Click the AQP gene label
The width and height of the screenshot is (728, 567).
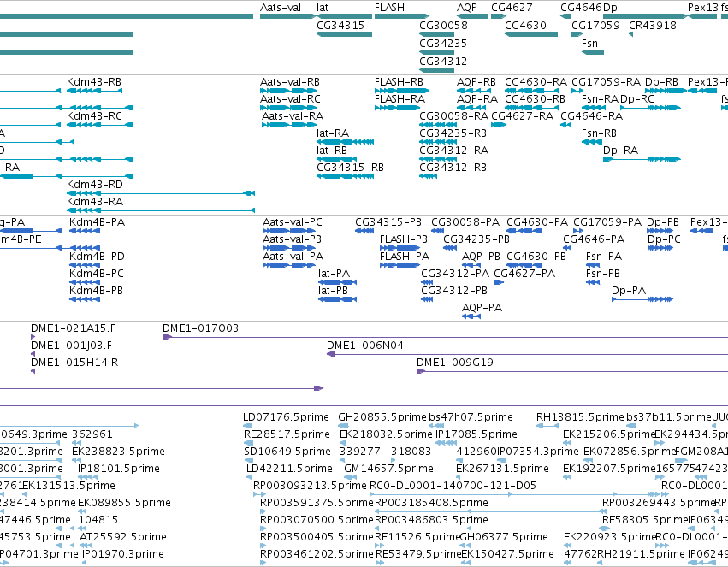tap(466, 8)
